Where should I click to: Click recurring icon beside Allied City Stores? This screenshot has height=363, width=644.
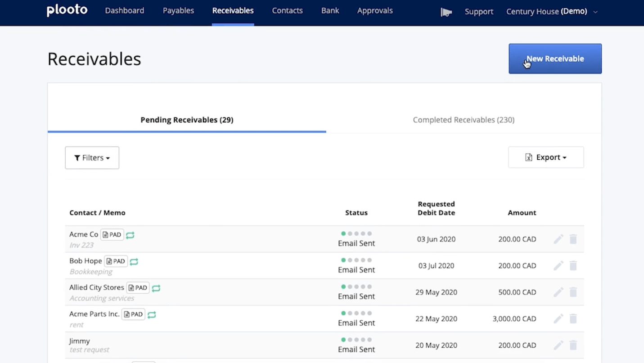coord(156,288)
